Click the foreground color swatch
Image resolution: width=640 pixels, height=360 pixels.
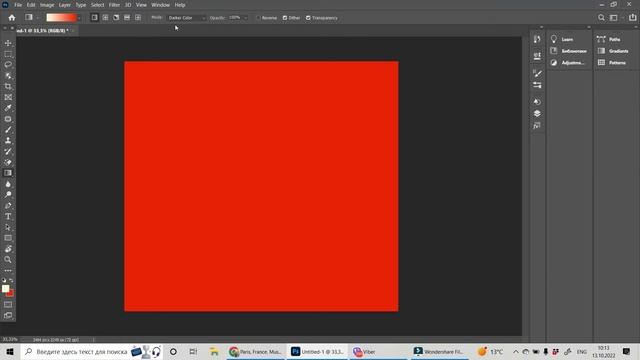pos(5,289)
